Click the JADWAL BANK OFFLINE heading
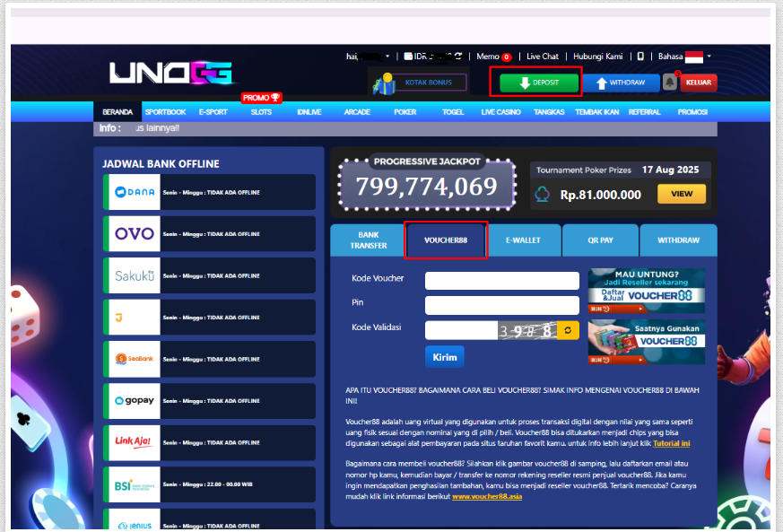Image resolution: width=783 pixels, height=532 pixels. (x=161, y=164)
